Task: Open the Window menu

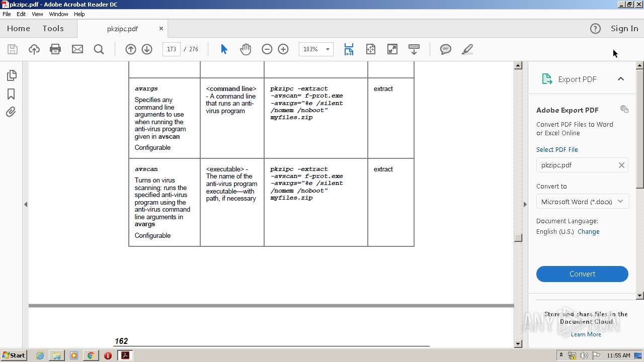Action: [58, 14]
